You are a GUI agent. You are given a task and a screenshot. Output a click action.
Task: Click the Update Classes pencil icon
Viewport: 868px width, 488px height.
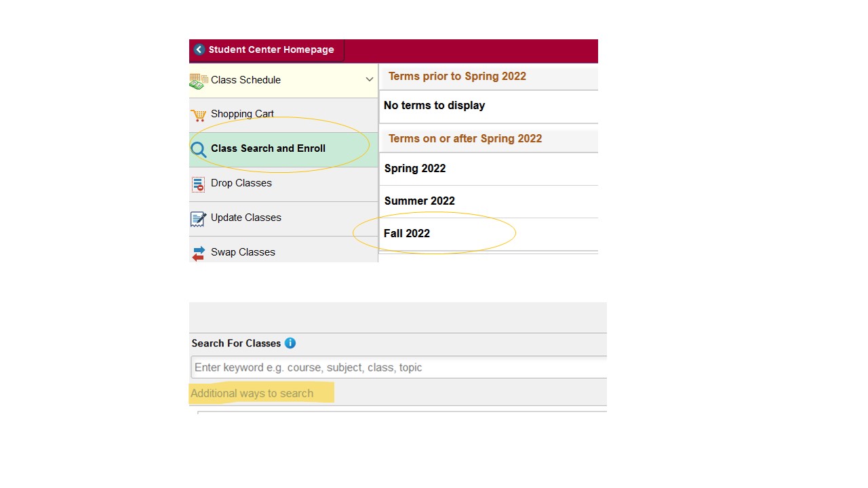198,219
